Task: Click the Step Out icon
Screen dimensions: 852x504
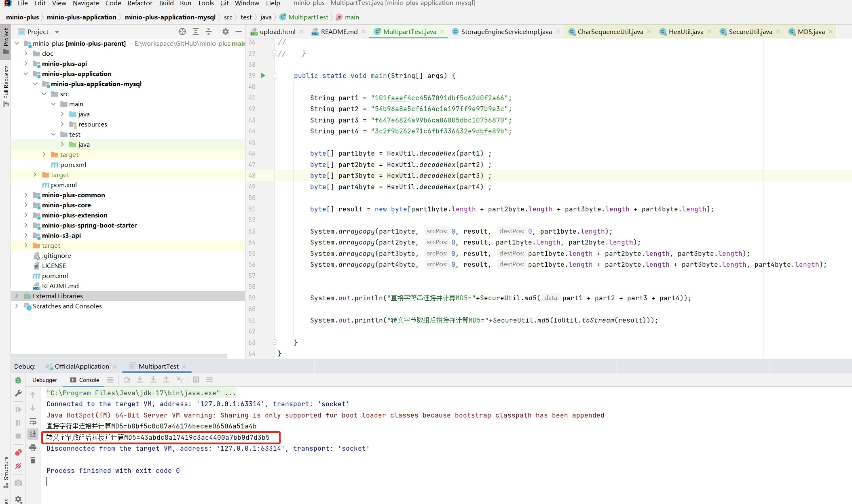Action: 166,380
